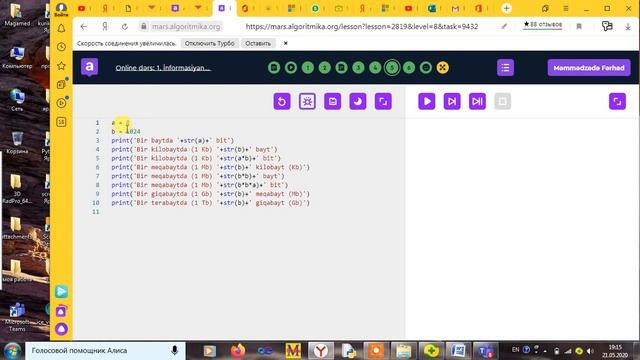Viewport: 640px width, 360px height.
Task: Select the highlighted current lesson step 5
Action: 392,68
